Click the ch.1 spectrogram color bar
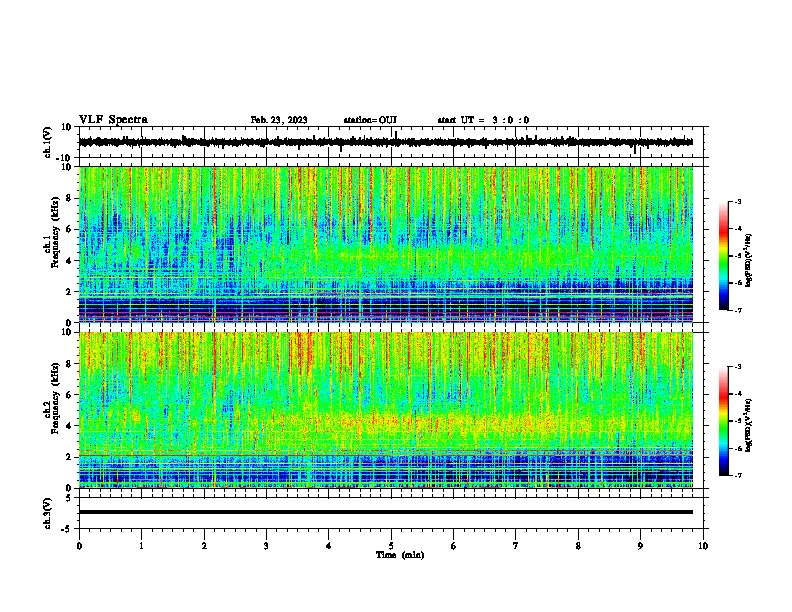792x612 pixels. 723,256
